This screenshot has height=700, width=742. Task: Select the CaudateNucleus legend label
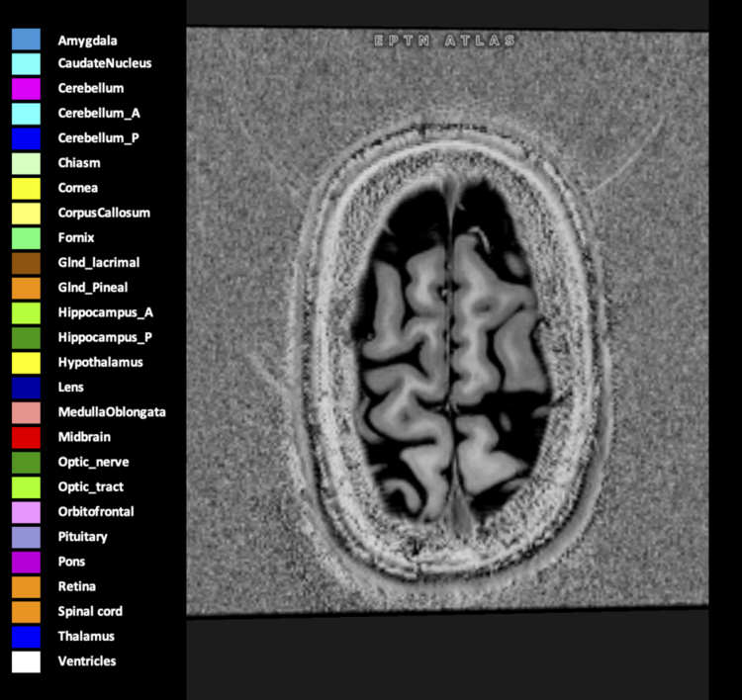click(105, 63)
